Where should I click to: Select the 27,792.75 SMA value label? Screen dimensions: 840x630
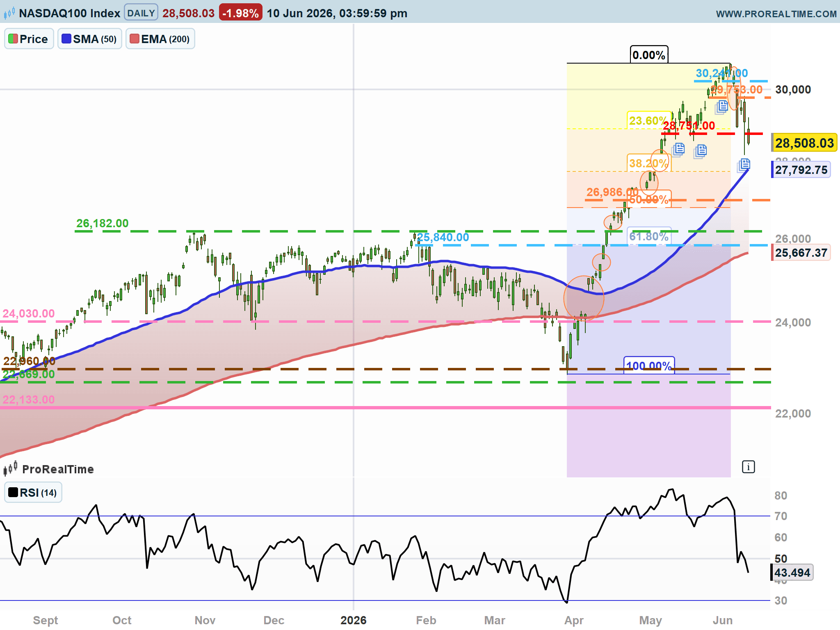click(x=801, y=170)
